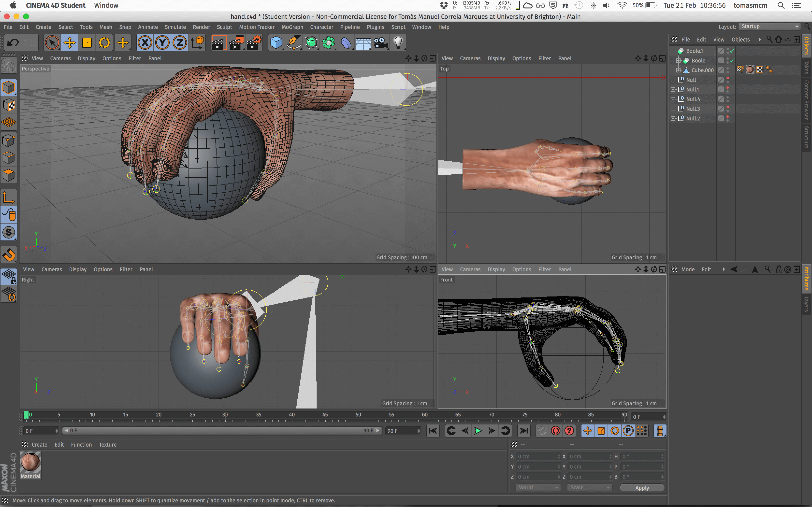
Task: Click the undo arrow icon
Action: click(13, 42)
